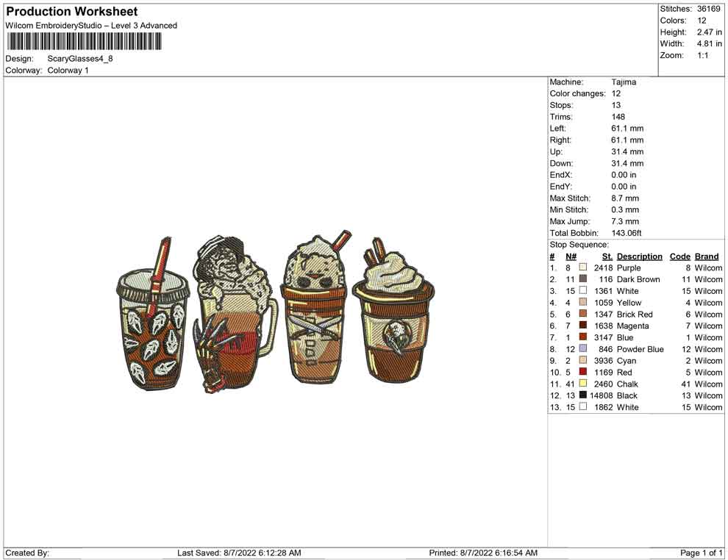Screen dimensions: 728x560
Task: Click the Page 1 of 1 label
Action: tap(701, 553)
